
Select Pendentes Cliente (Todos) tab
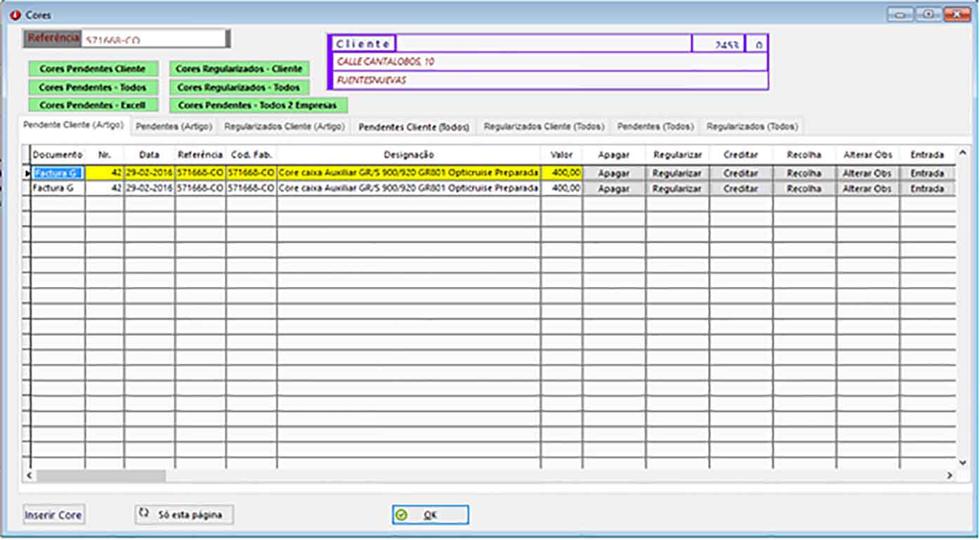(414, 127)
